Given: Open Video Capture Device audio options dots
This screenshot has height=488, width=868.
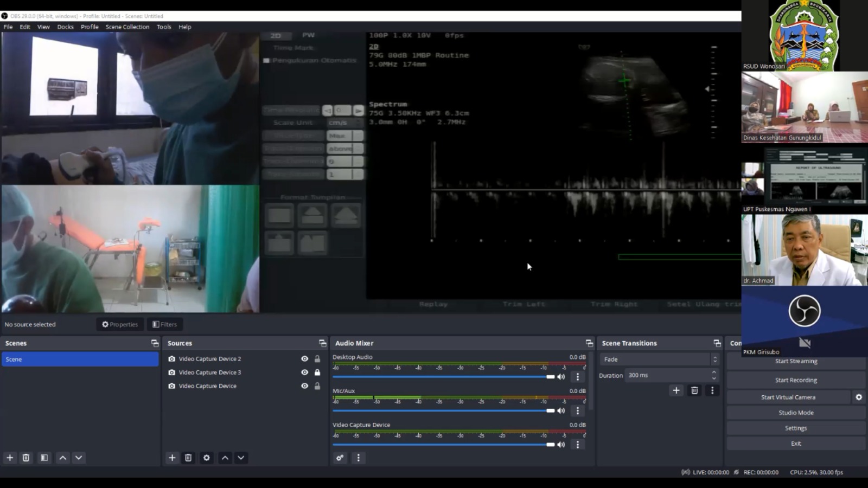Looking at the screenshot, I should point(578,445).
